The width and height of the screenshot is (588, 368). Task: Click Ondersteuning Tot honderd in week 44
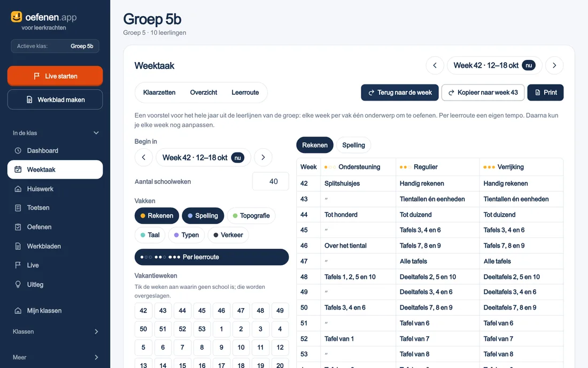click(x=358, y=214)
